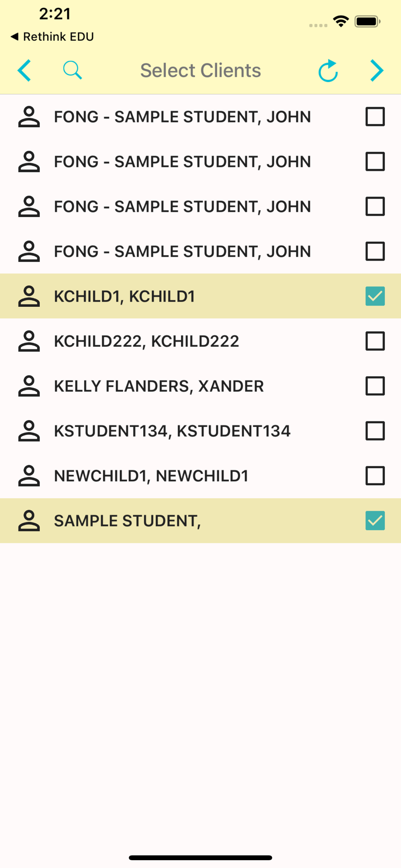Screen dimensions: 401x868
Task: Go back with left chevron arrow
Action: [25, 70]
